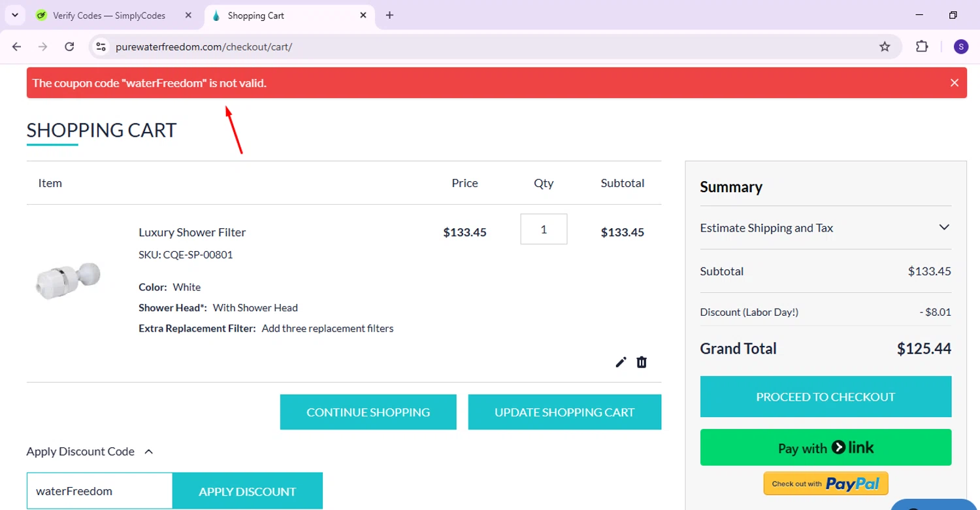
Task: Dismiss the invalid coupon error banner
Action: pos(955,83)
